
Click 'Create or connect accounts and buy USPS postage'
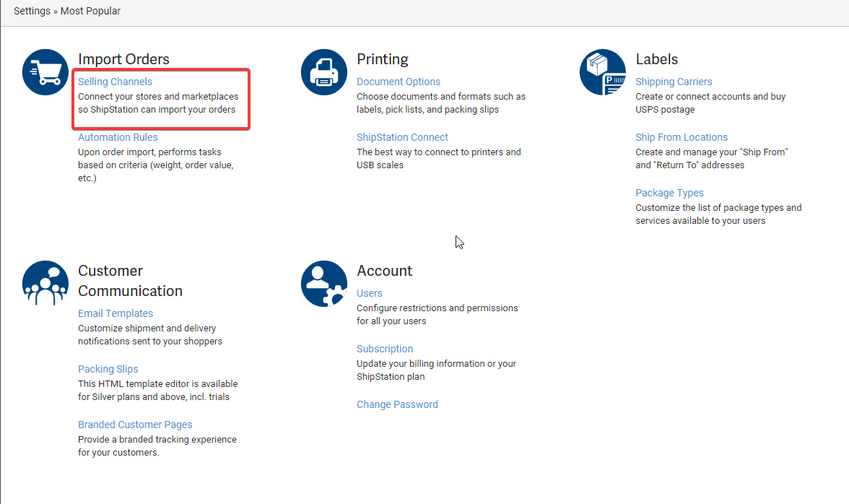point(710,103)
